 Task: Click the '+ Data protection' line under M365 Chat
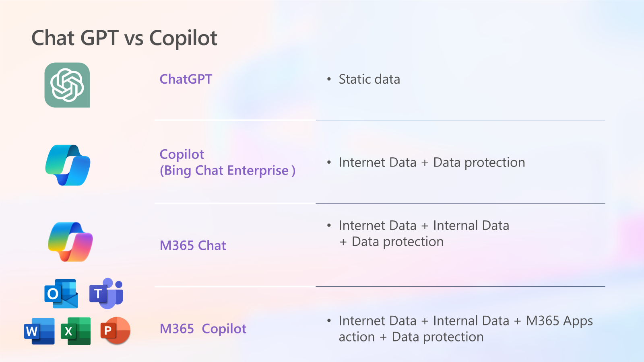[391, 242]
